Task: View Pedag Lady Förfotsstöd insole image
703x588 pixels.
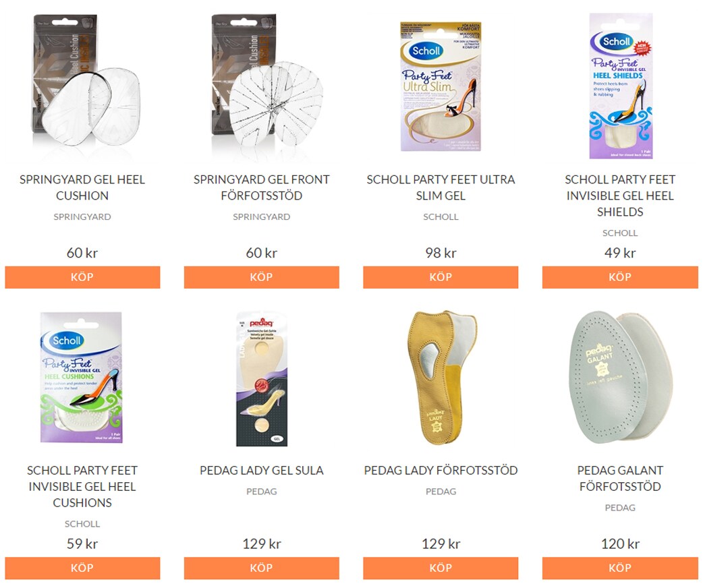Action: pos(442,378)
